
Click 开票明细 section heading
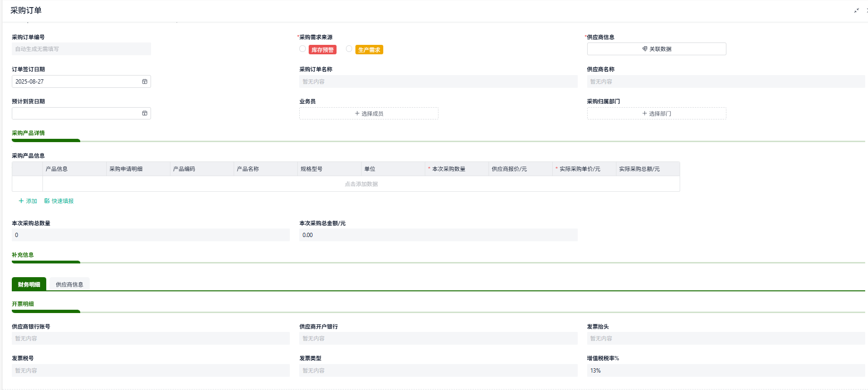[23, 304]
